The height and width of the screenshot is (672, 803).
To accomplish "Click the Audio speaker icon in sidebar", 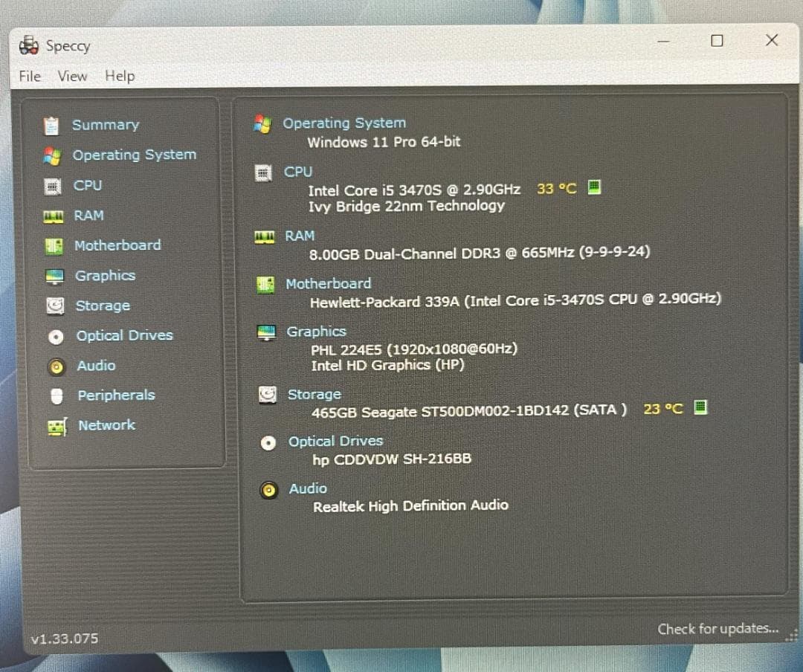I will coord(57,366).
